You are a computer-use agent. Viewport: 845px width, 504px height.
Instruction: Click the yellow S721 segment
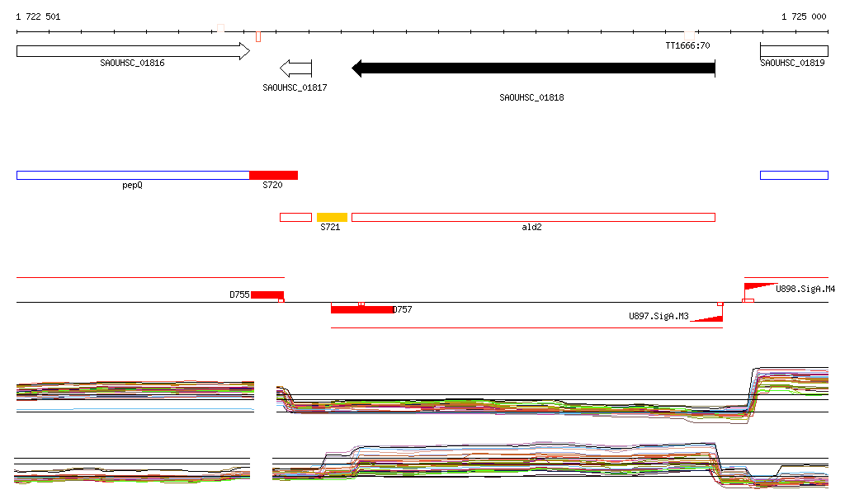click(x=332, y=218)
